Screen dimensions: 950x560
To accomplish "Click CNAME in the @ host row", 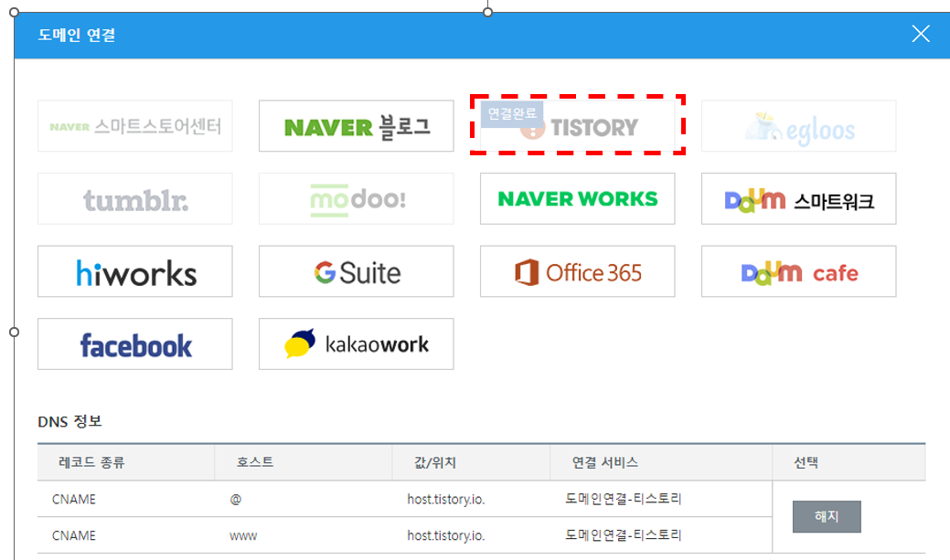I will [x=74, y=500].
